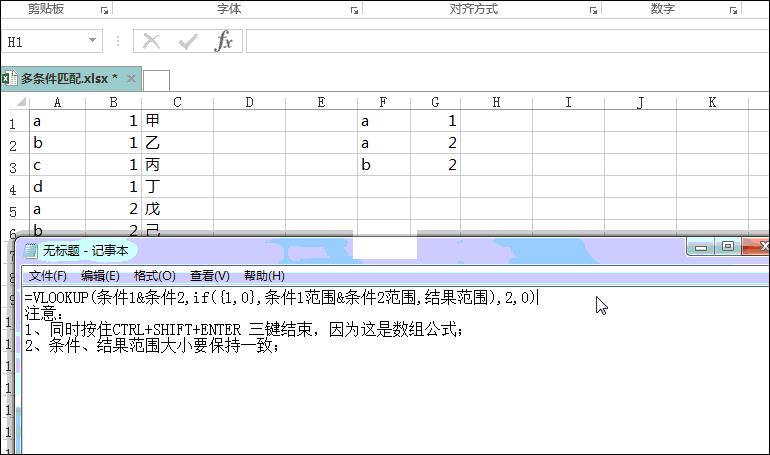Viewport: 770px width, 455px height.
Task: Open the blank tab beside the workbook tab
Action: pos(156,80)
